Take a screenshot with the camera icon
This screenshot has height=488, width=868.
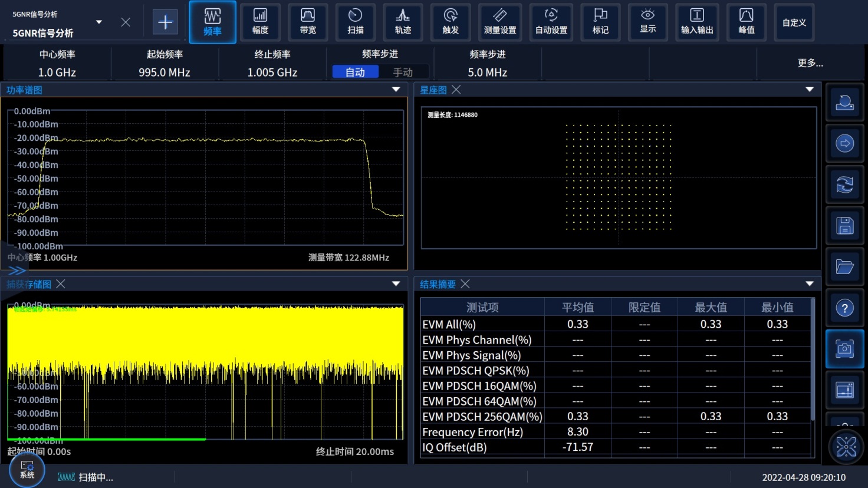coord(844,349)
